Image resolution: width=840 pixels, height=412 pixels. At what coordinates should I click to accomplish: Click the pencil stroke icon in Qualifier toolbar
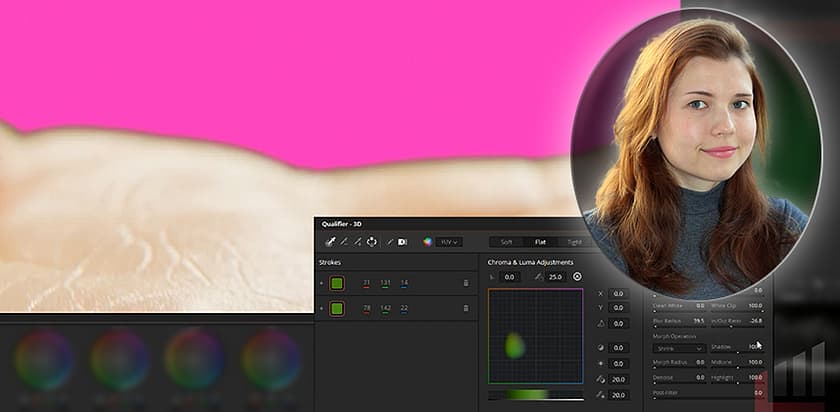coord(389,242)
